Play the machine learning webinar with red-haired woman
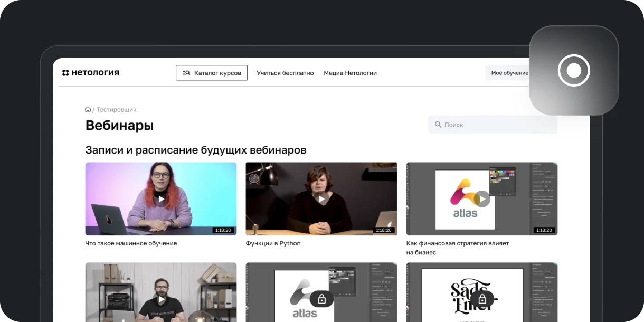Image resolution: width=644 pixels, height=322 pixels. click(x=161, y=199)
